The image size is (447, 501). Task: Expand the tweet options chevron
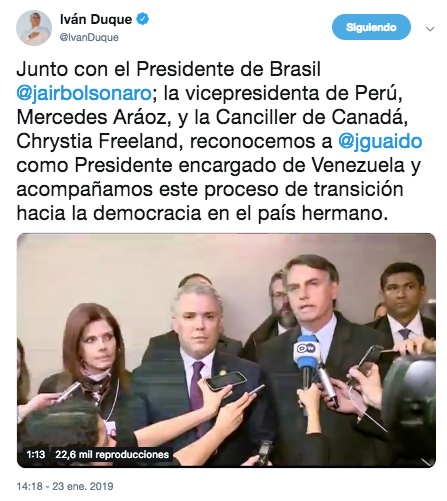point(430,29)
